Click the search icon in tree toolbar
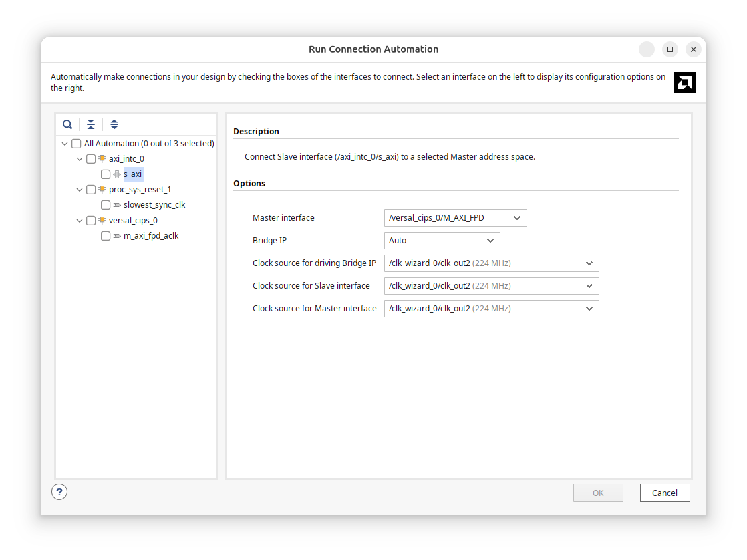This screenshot has width=747, height=560. [x=67, y=124]
